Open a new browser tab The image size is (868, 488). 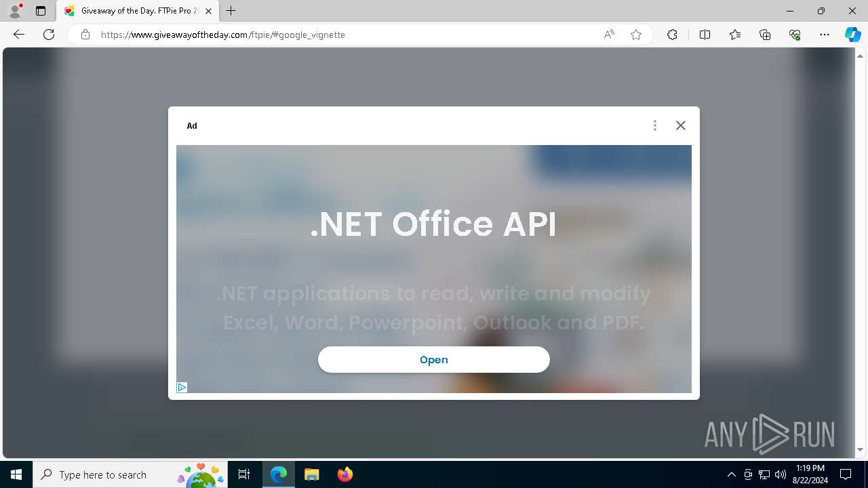tap(231, 11)
